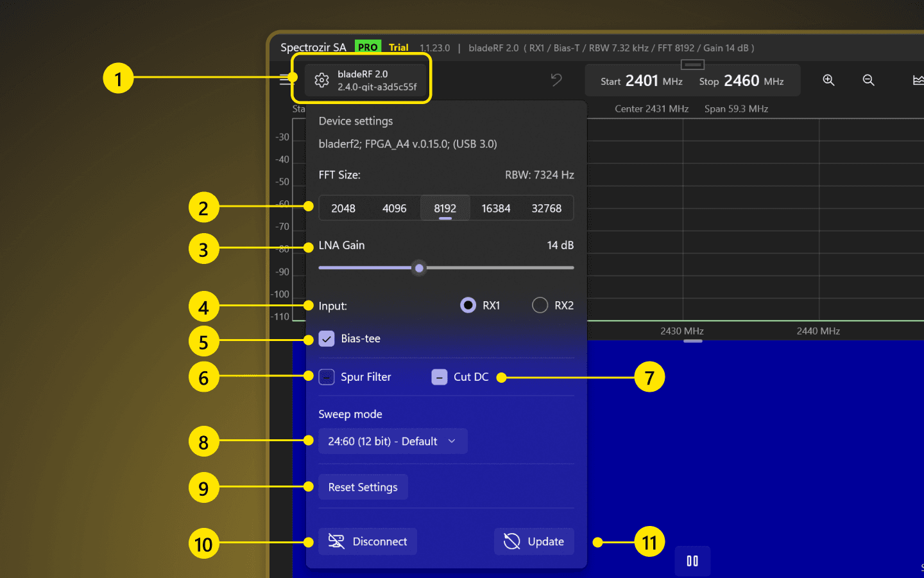The image size is (924, 578).
Task: Click the bladerf2 FPGA_A4 device info text
Action: (408, 144)
